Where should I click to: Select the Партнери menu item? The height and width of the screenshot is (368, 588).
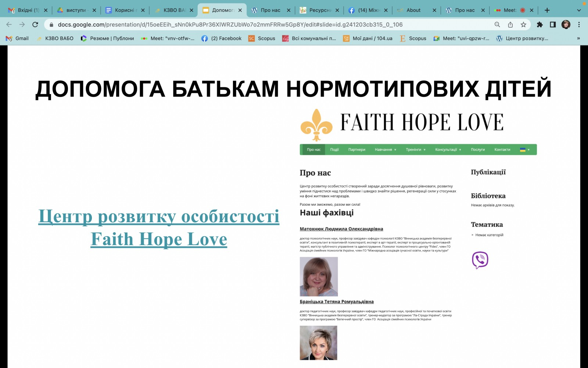click(x=357, y=149)
